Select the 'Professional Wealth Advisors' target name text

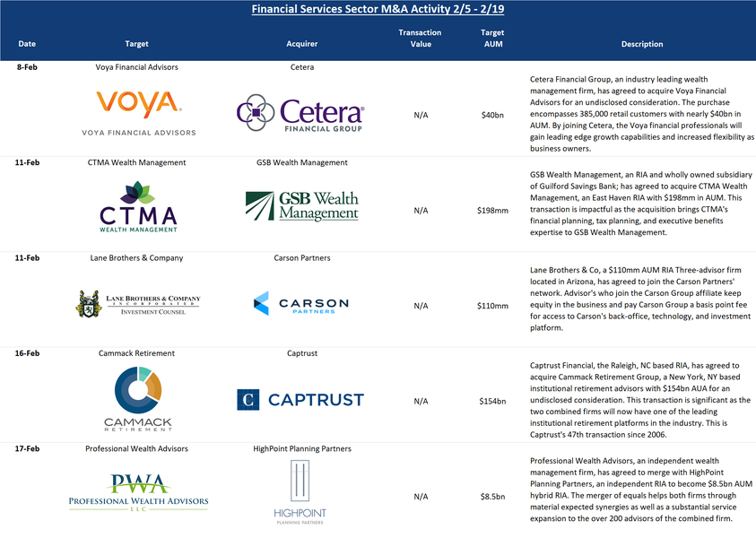[136, 449]
